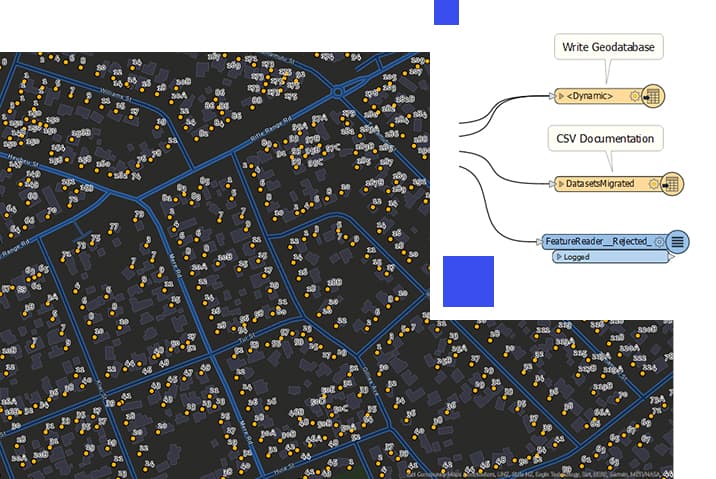The width and height of the screenshot is (716, 479).
Task: Select the CSV Documentation annotation
Action: point(605,138)
